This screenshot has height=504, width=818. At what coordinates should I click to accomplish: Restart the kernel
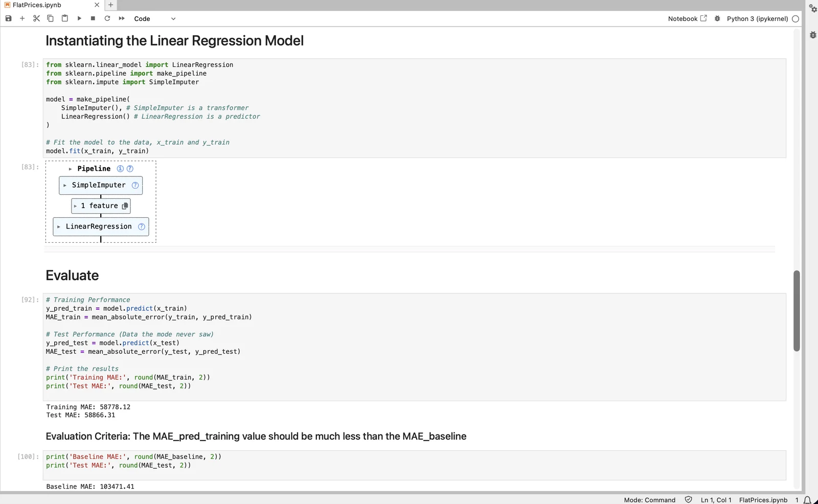point(107,18)
